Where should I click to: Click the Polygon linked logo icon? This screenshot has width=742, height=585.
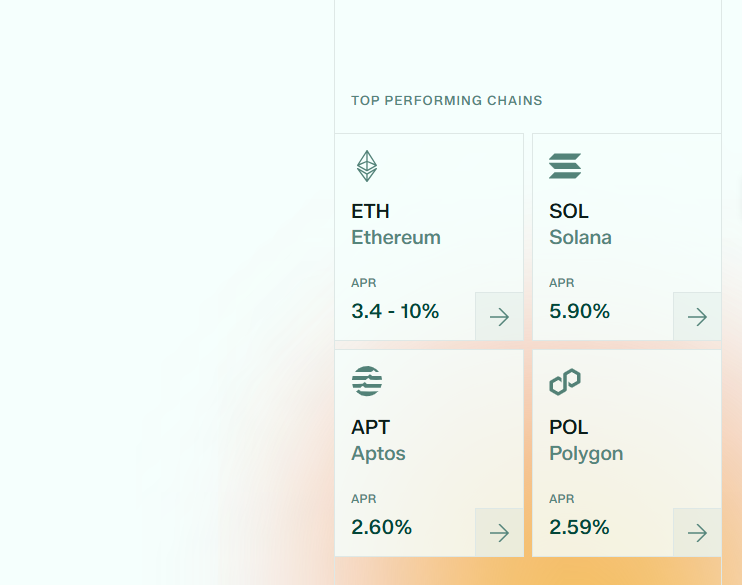565,381
